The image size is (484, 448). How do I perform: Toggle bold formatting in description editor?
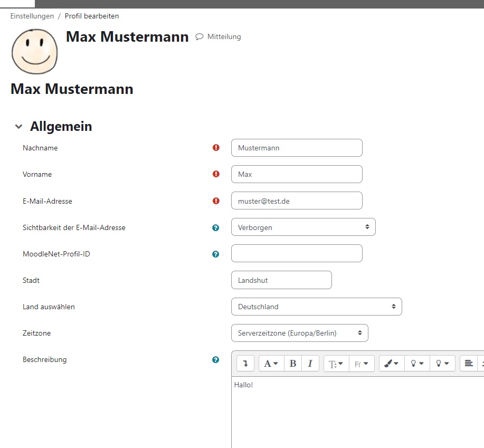[x=293, y=364]
